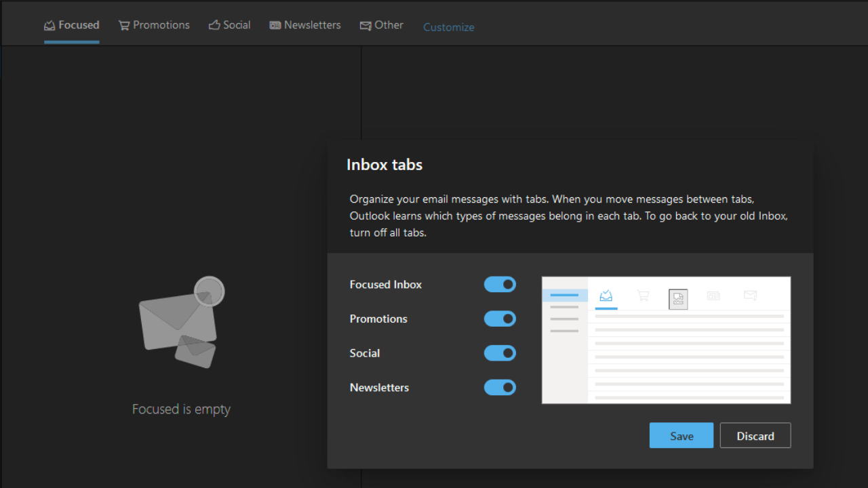
Task: Turn off the Focused Inbox toggle
Action: [500, 285]
